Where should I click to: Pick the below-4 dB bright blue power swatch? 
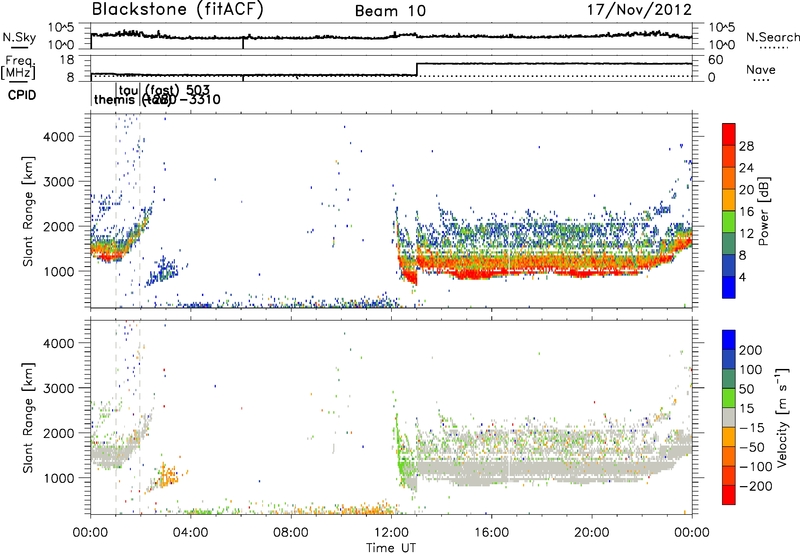click(729, 287)
